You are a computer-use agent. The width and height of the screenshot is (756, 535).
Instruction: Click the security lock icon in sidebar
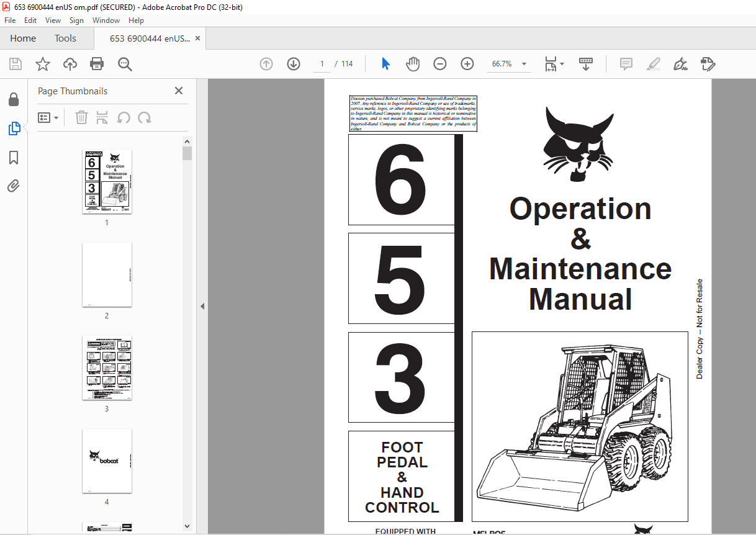click(14, 99)
